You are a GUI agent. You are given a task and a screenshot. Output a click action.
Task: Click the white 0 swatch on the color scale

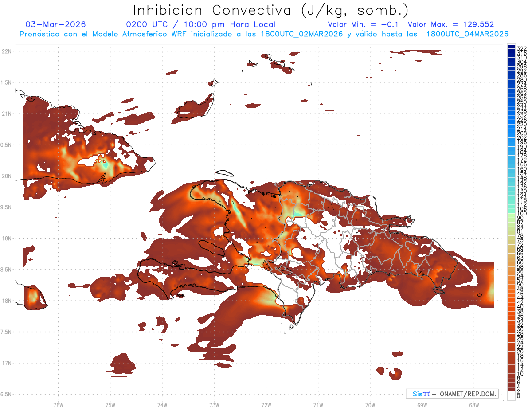click(512, 396)
